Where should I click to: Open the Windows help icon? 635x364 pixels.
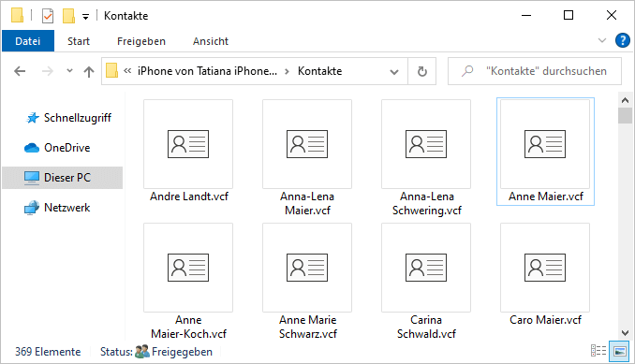point(623,40)
